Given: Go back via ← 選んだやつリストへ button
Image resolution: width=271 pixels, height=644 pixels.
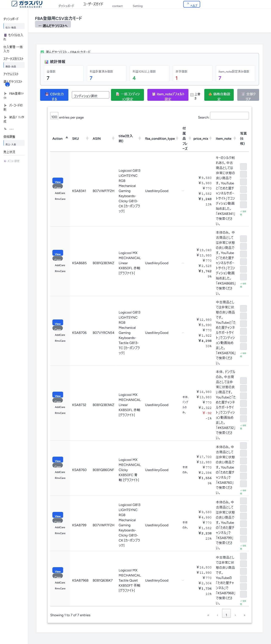Looking at the screenshot, I should [53, 25].
